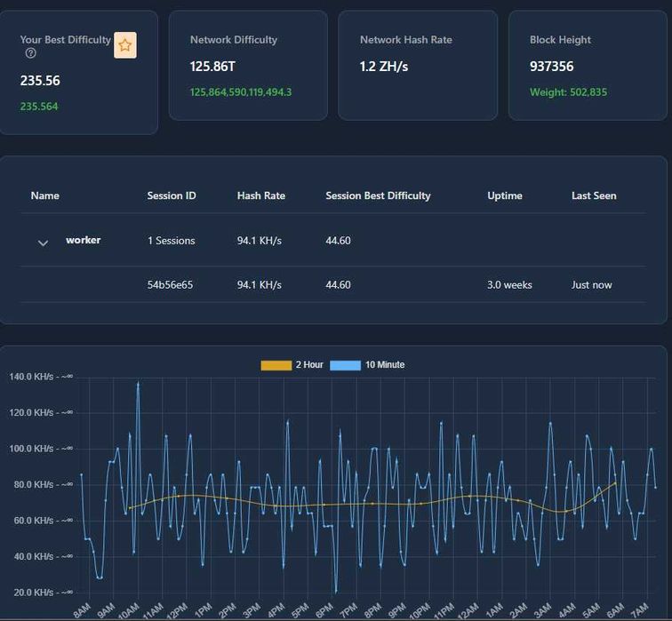Click the 20.0 KH/s axis label
672x621 pixels.
43,593
